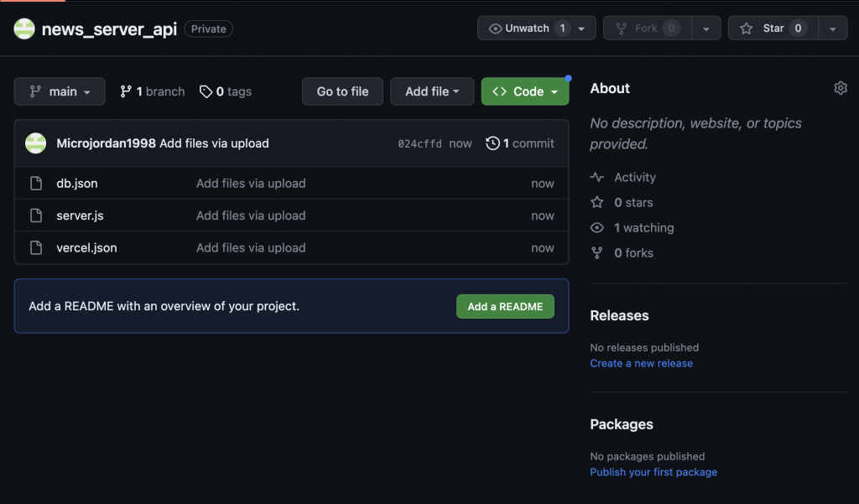Click the commit history clock icon

(492, 143)
